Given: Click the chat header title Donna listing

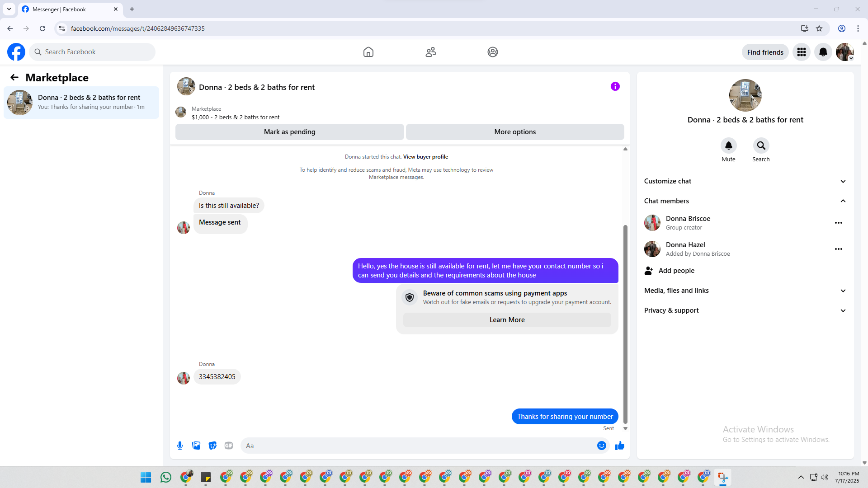Looking at the screenshot, I should click(257, 87).
